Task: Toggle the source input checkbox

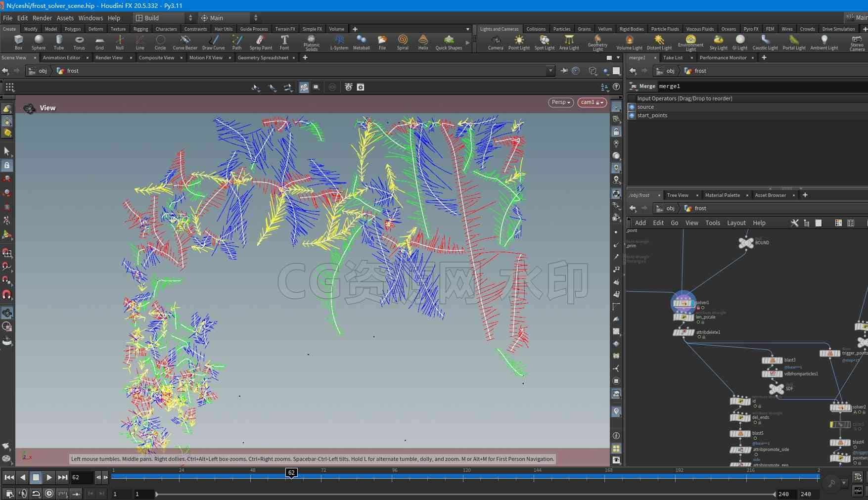Action: click(x=632, y=107)
